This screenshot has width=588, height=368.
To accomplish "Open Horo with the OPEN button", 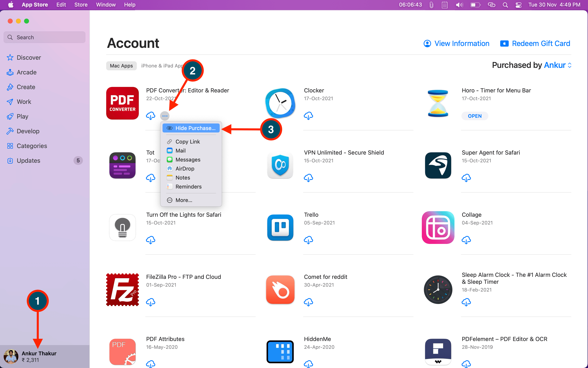I will tap(474, 116).
